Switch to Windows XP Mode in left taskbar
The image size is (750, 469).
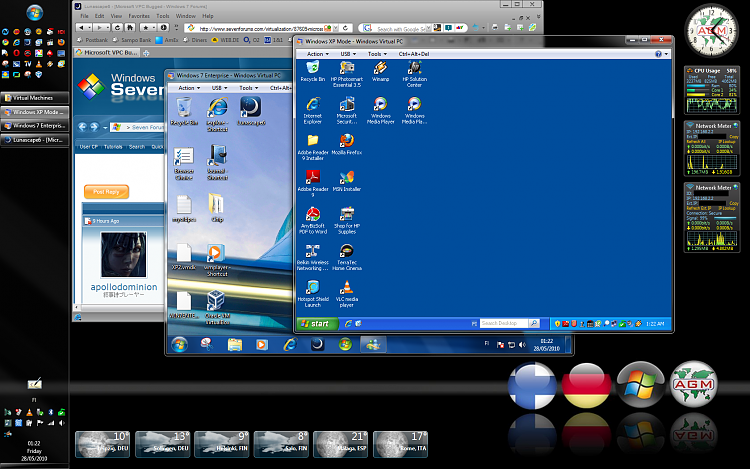click(x=35, y=112)
